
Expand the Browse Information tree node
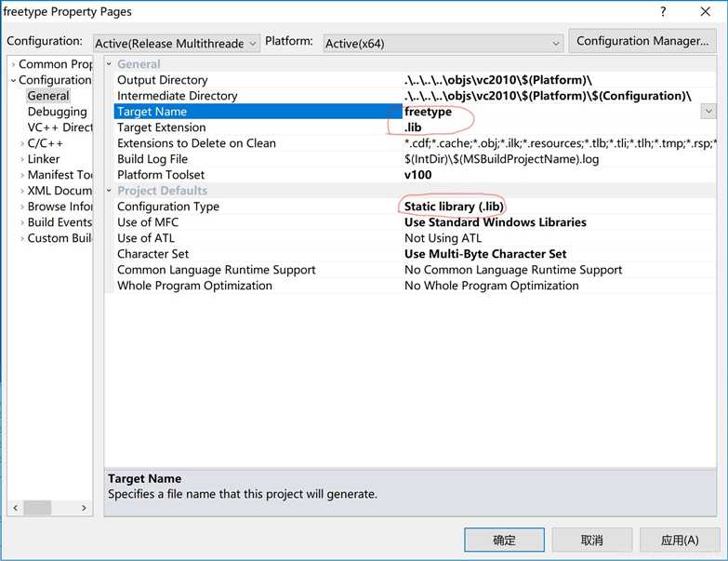coord(22,207)
